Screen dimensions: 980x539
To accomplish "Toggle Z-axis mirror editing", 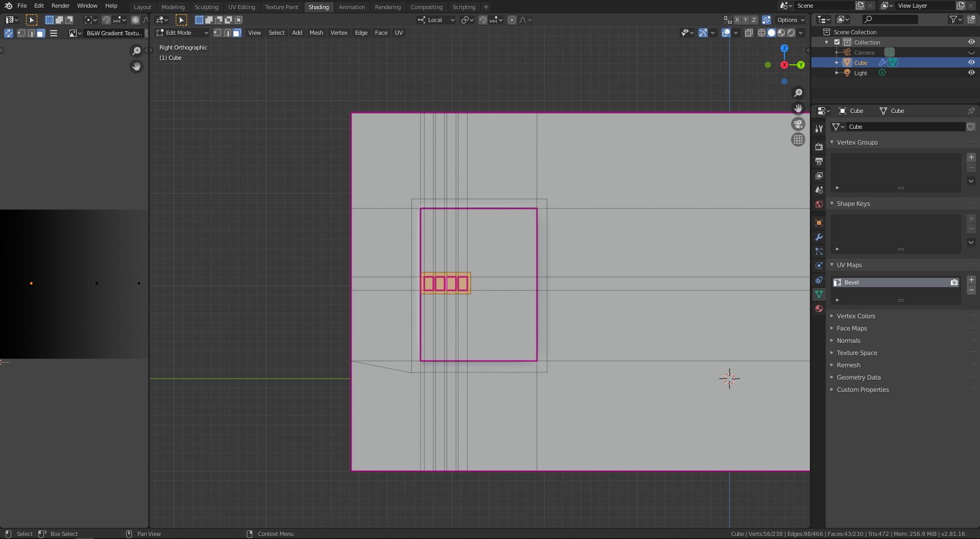I will point(754,20).
